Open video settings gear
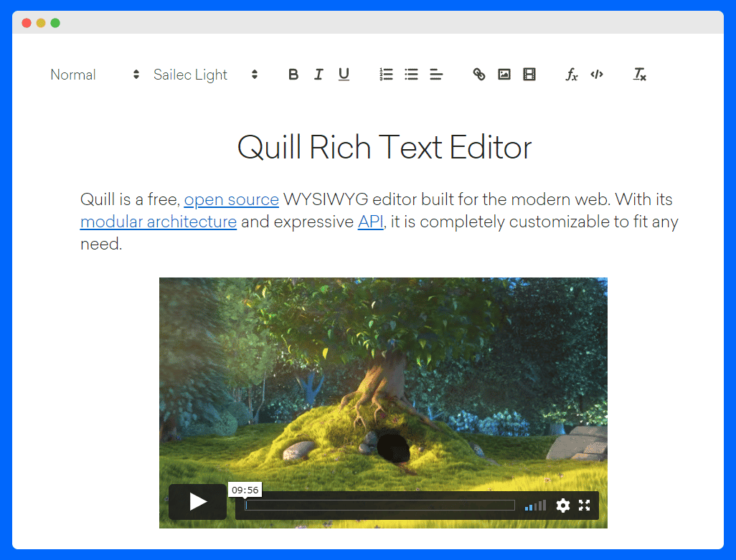The width and height of the screenshot is (736, 560). 563,506
